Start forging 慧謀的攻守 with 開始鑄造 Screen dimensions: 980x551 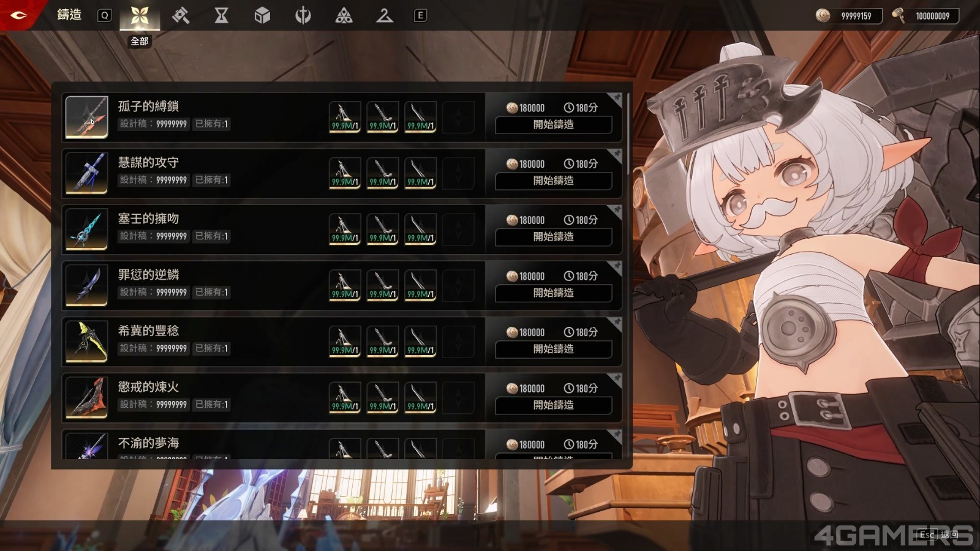[553, 181]
